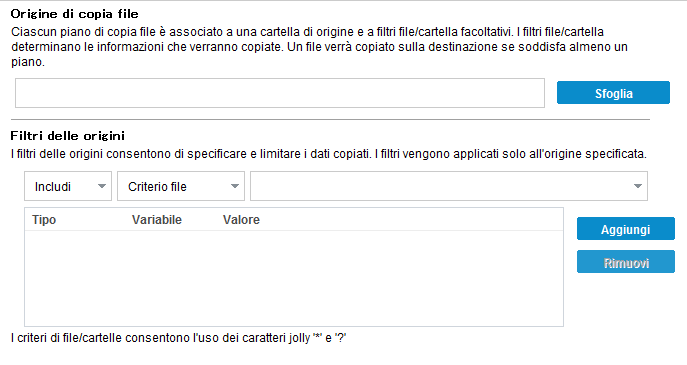Click the empty filter list area
687x365 pixels.
click(294, 278)
